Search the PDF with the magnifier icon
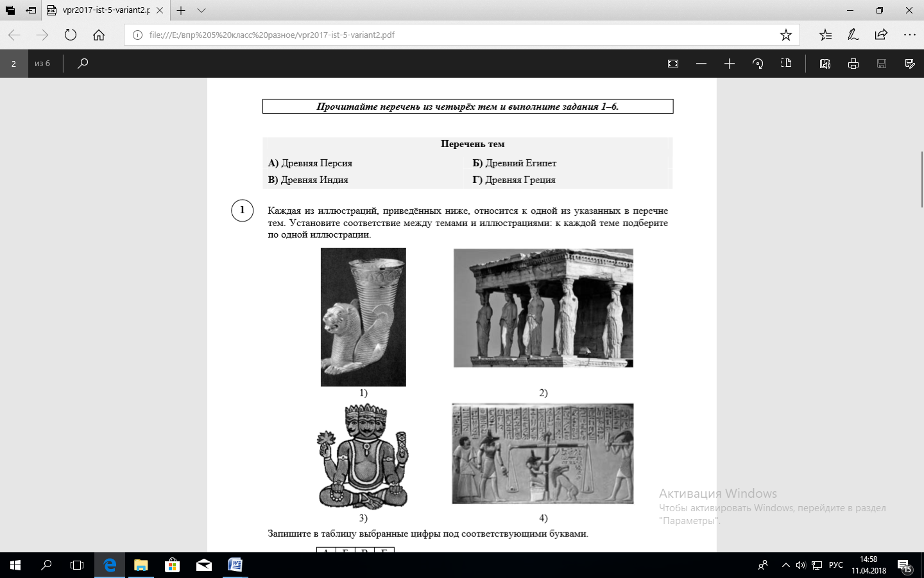Viewport: 924px width, 578px height. (x=83, y=64)
